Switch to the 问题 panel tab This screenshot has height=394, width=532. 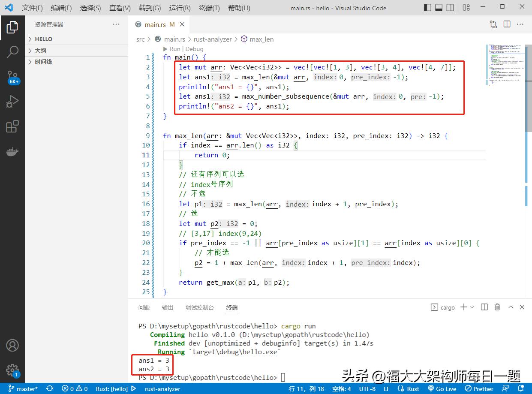click(144, 307)
